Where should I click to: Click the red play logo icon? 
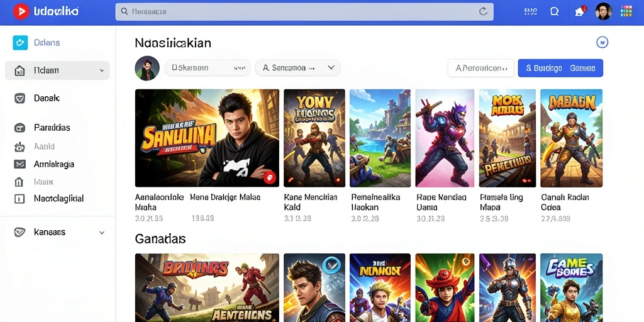pos(21,11)
